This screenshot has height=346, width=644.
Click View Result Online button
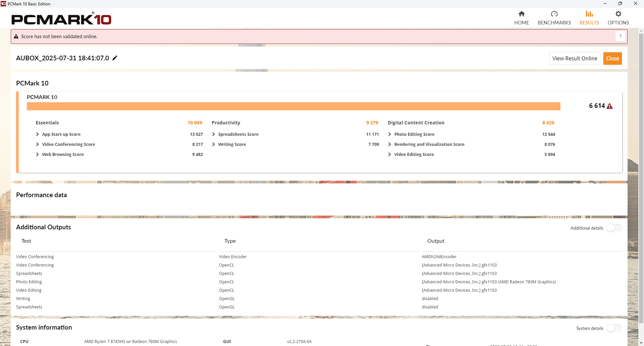(x=575, y=58)
